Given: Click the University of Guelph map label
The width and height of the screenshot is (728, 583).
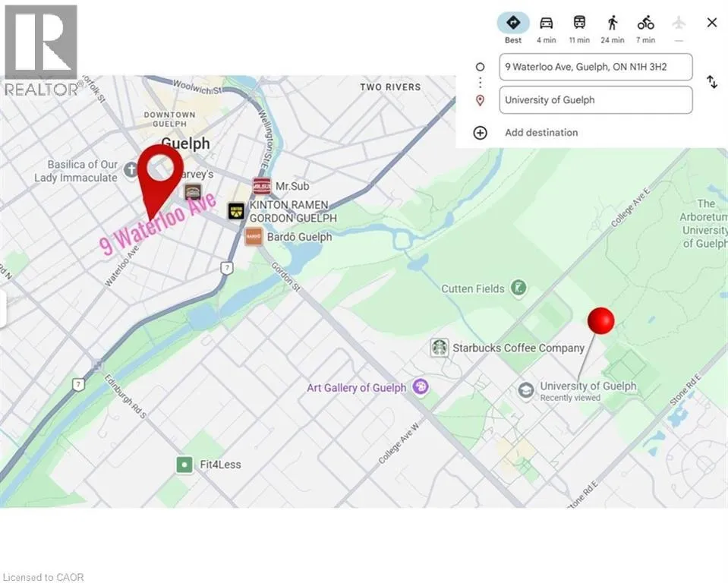Looking at the screenshot, I should point(588,386).
